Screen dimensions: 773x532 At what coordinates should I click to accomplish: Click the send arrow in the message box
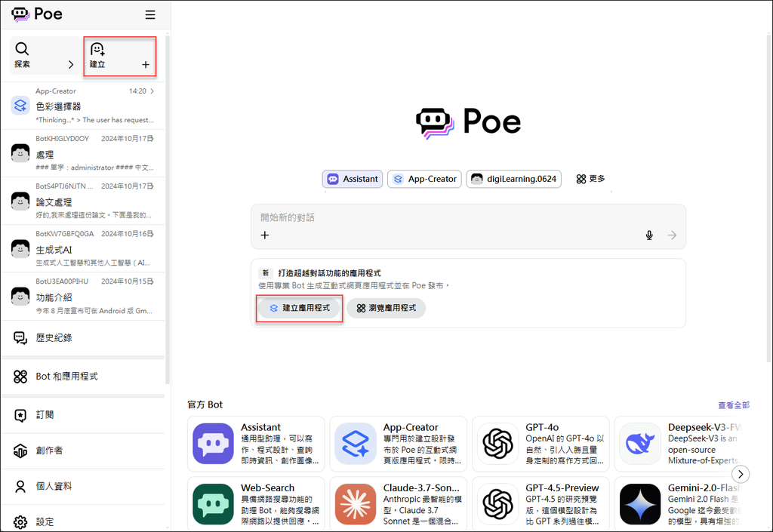pyautogui.click(x=672, y=235)
